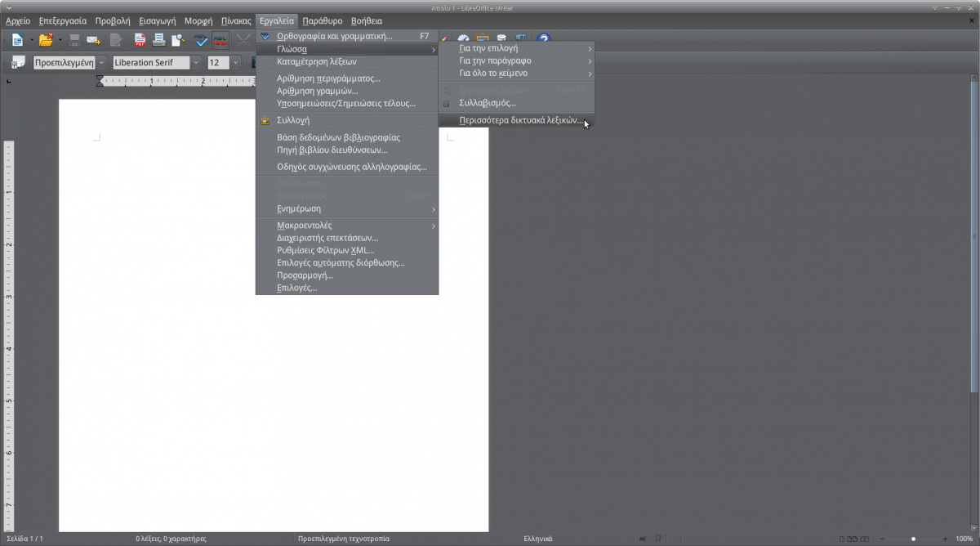980x546 pixels.
Task: Open Page Preview icon
Action: click(x=177, y=39)
